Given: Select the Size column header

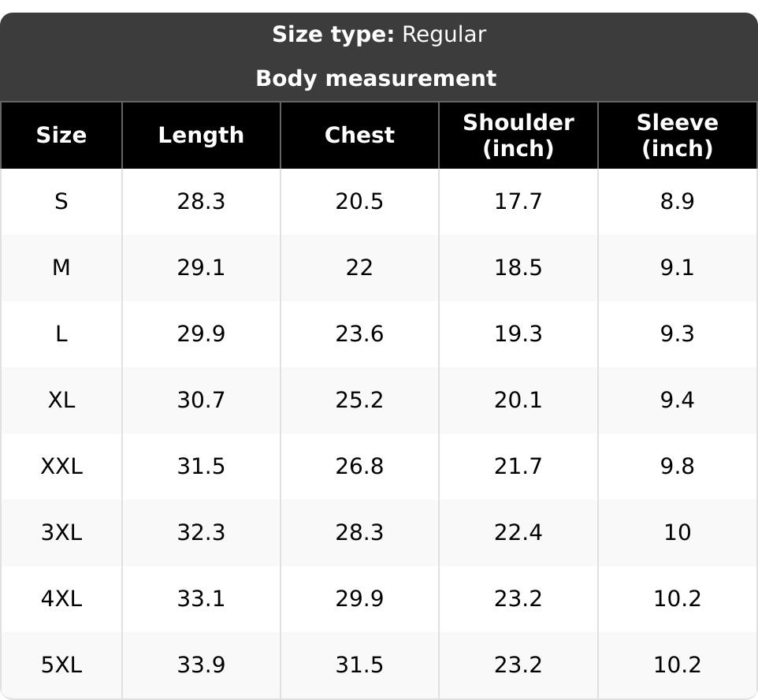Looking at the screenshot, I should pyautogui.click(x=61, y=135).
